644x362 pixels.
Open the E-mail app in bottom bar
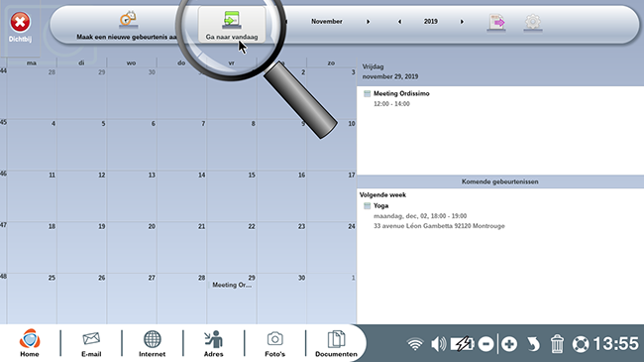pos(91,344)
